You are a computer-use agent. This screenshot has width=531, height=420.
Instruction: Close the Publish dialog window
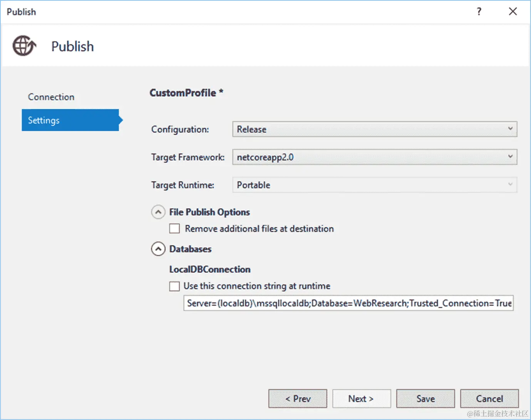click(513, 12)
